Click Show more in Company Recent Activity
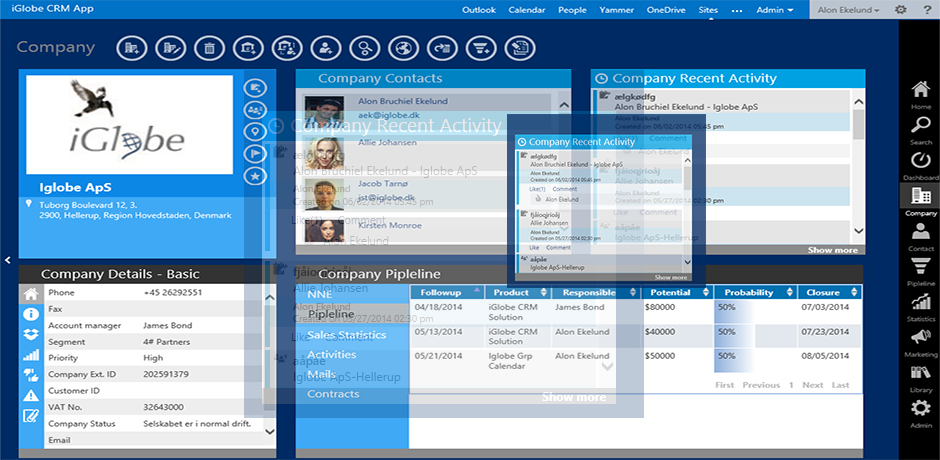Viewport: 940px width, 460px height. 832,250
